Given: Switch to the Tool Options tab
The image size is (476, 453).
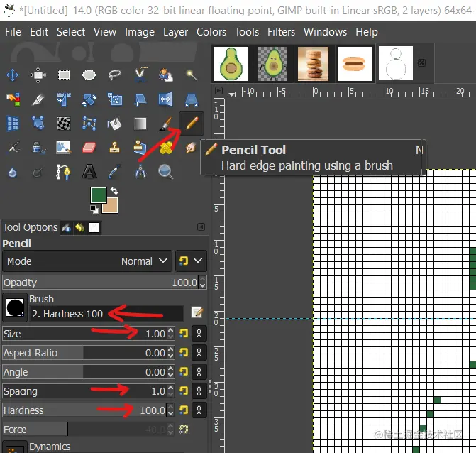Looking at the screenshot, I should coord(30,227).
